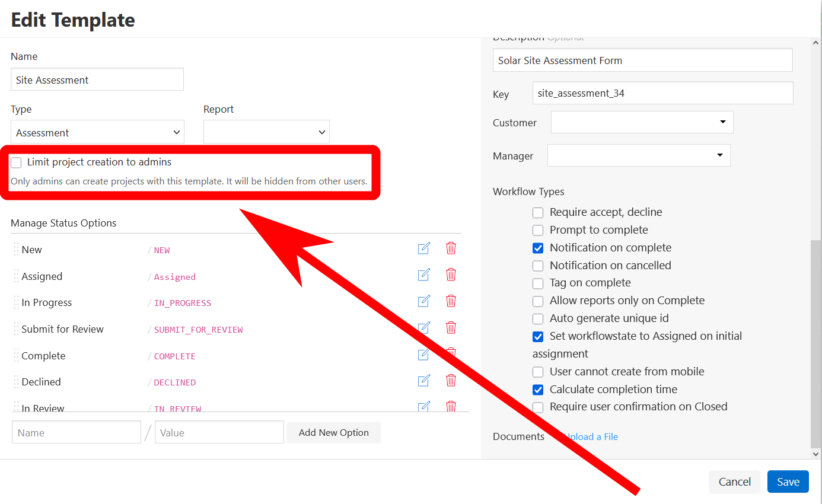Check Auto generate unique id

(538, 318)
